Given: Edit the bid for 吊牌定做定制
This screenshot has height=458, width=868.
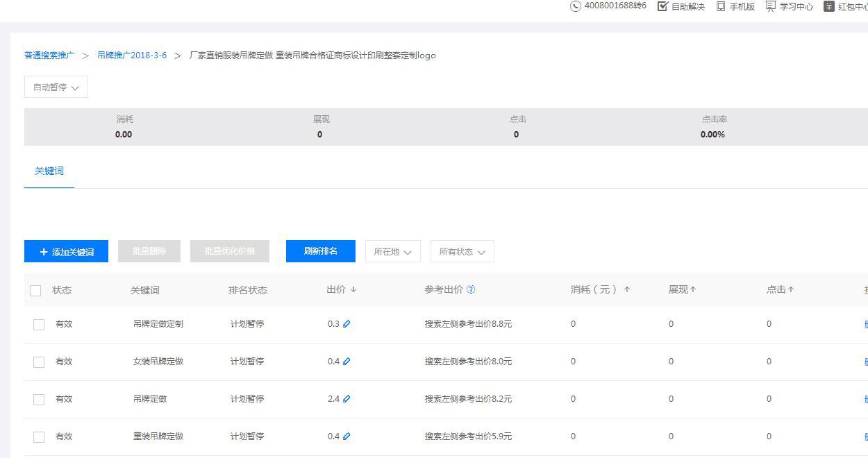Looking at the screenshot, I should click(348, 323).
